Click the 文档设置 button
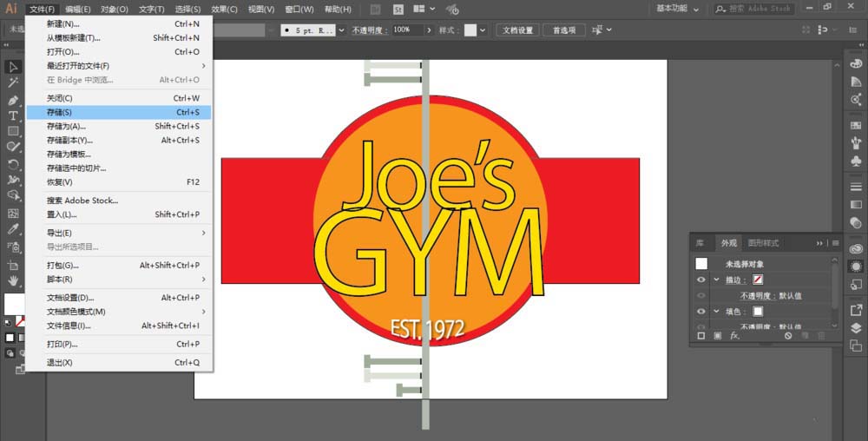This screenshot has width=868, height=441. (517, 30)
